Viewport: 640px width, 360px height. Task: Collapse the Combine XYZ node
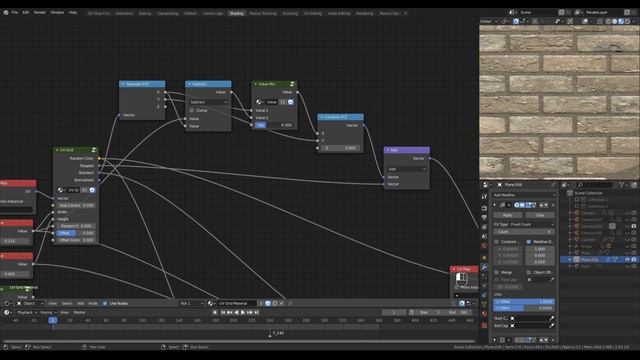[x=322, y=117]
